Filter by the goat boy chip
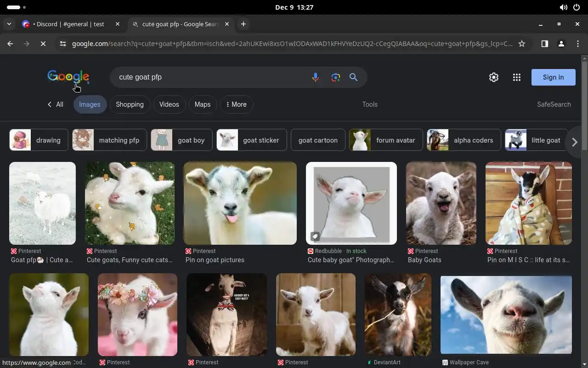The width and height of the screenshot is (588, 368). pos(181,140)
